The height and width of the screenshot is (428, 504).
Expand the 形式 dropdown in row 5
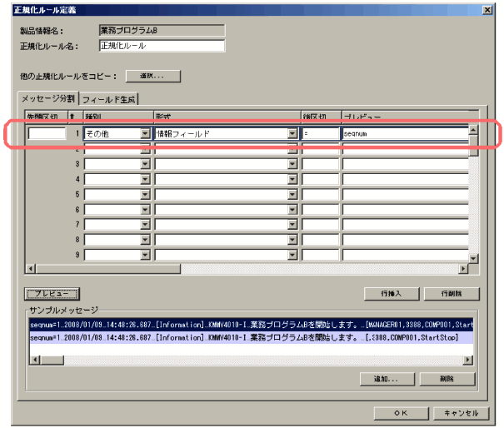(292, 194)
